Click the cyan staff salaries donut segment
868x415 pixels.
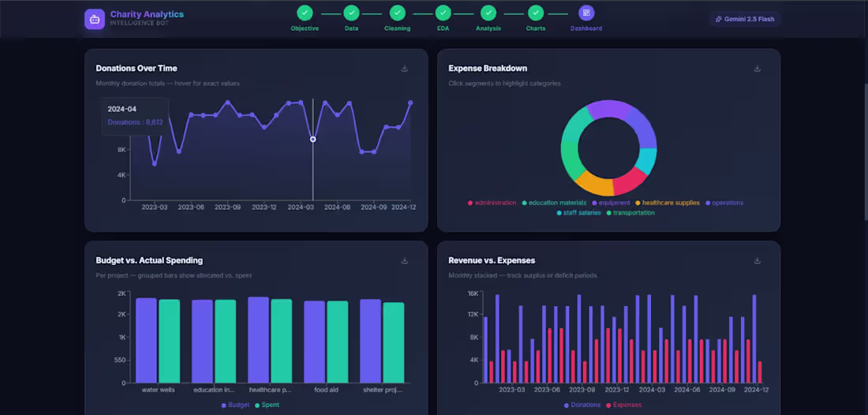646,160
